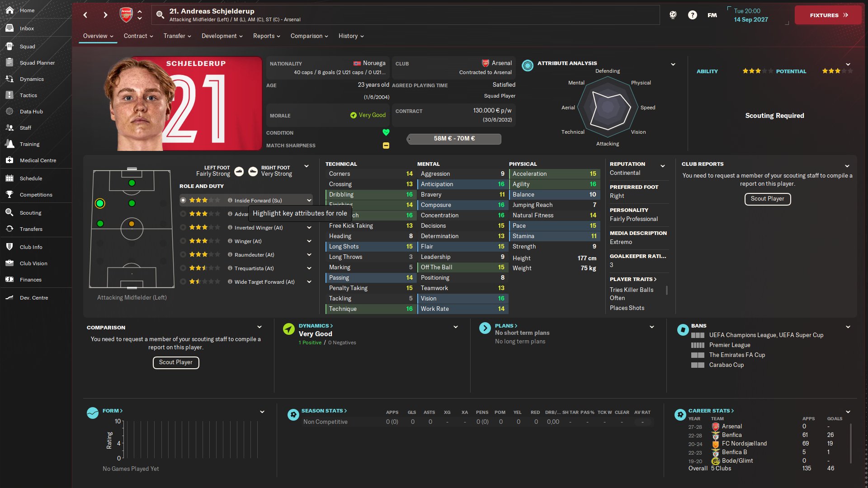Open the Transfer tab menu
The height and width of the screenshot is (488, 868).
point(177,36)
